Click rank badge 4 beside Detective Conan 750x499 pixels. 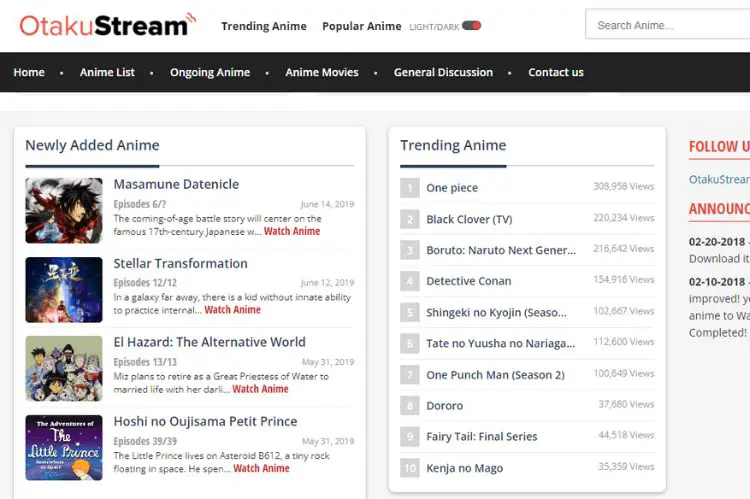pyautogui.click(x=410, y=281)
